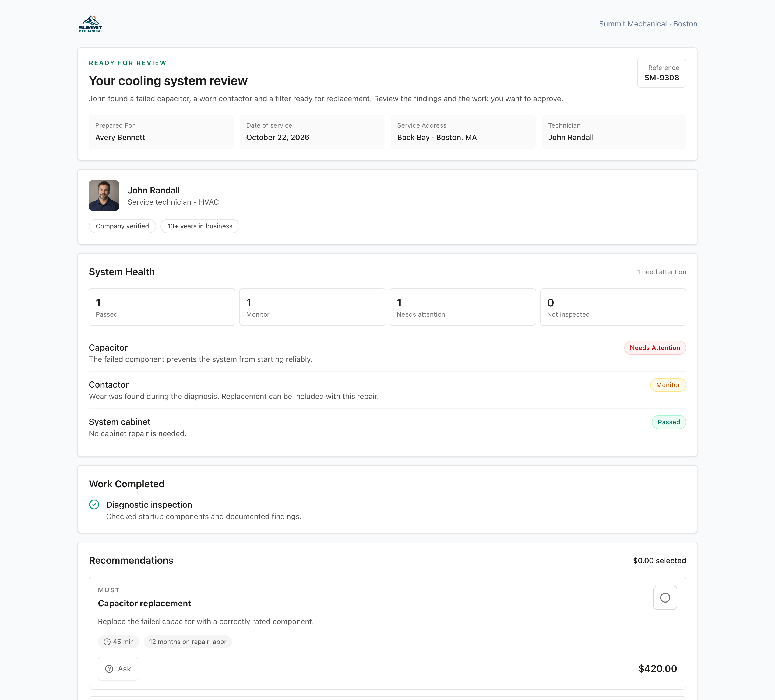Click the Prepared For Avery Bennett field
Image resolution: width=775 pixels, height=700 pixels.
pyautogui.click(x=161, y=132)
